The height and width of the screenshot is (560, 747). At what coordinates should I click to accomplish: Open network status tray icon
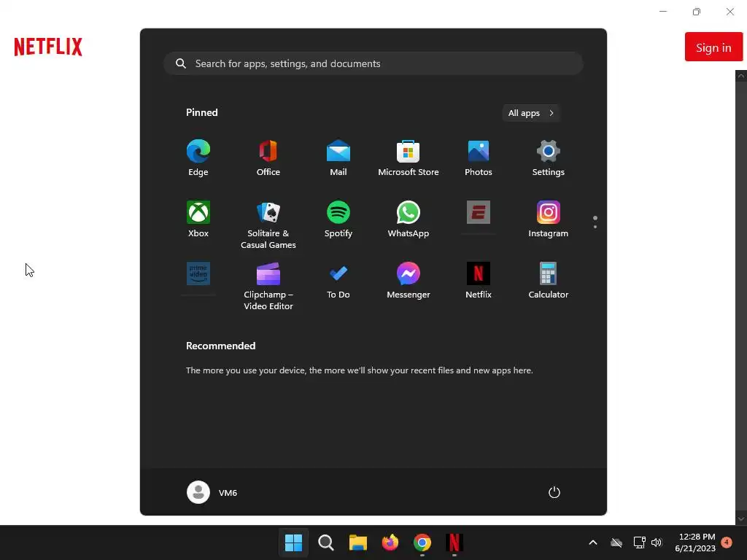(x=639, y=542)
